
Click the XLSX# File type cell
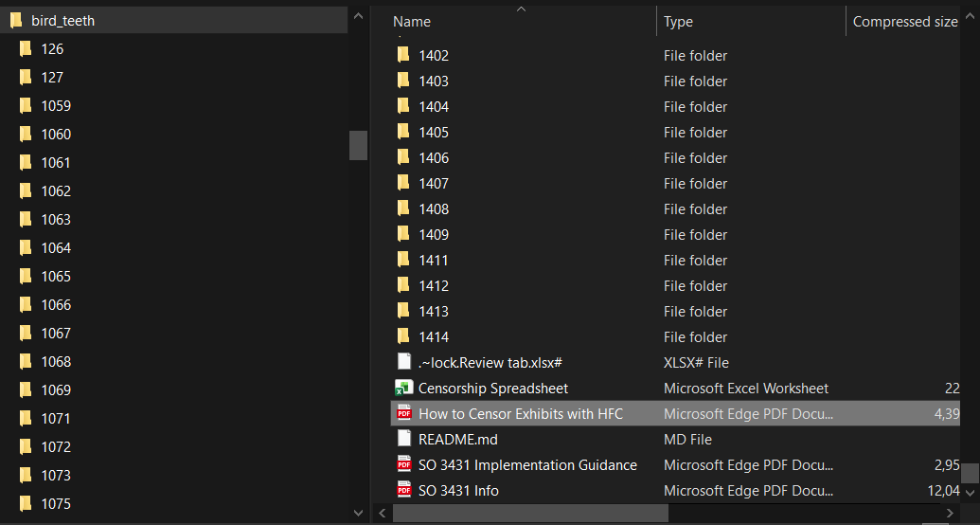(x=696, y=363)
